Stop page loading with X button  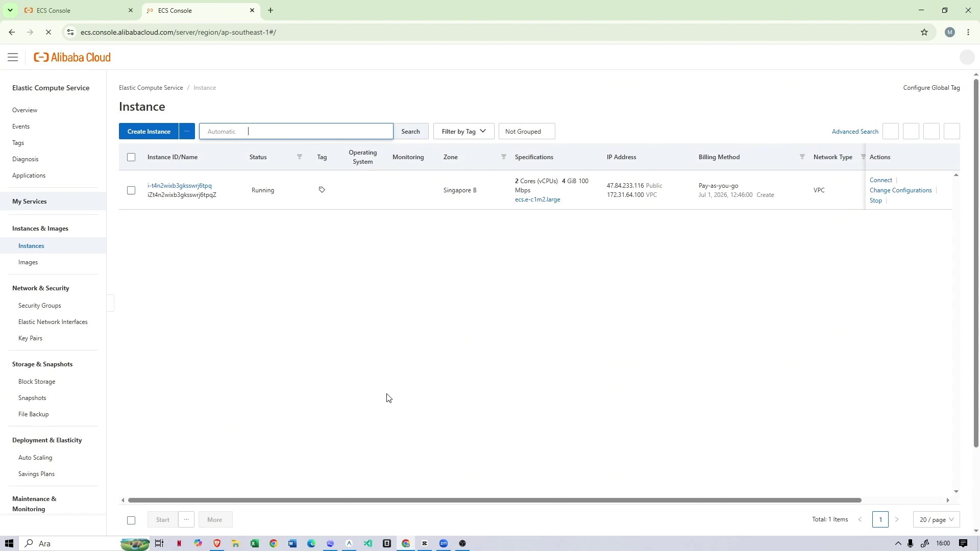click(x=48, y=32)
